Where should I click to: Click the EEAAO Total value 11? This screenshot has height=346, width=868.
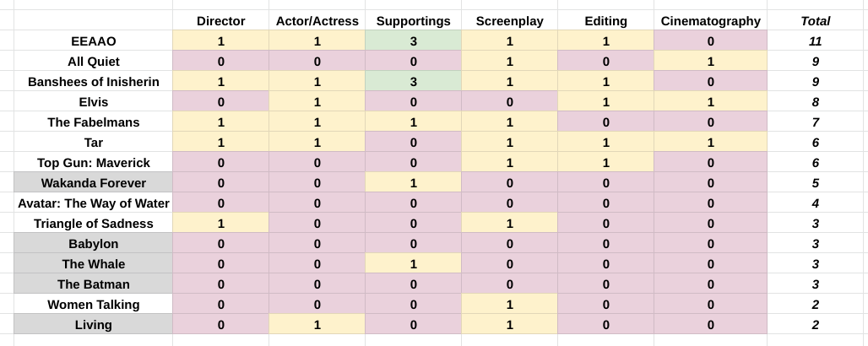[x=815, y=41]
